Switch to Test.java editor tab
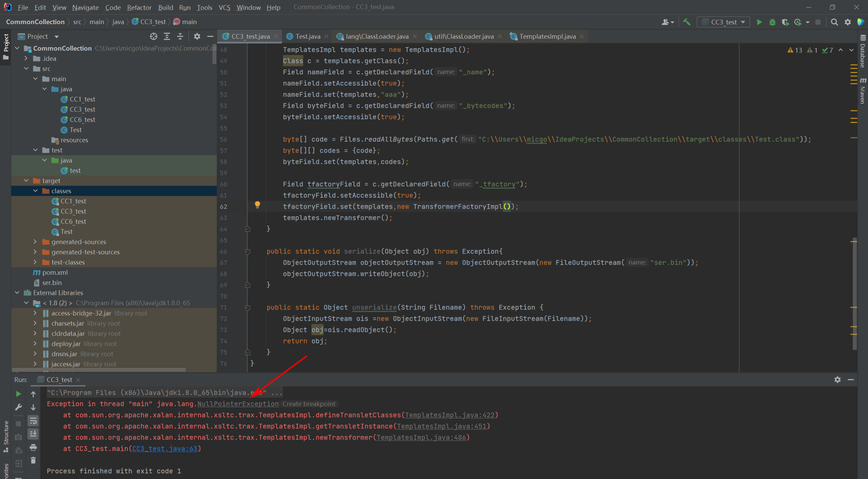Image resolution: width=868 pixels, height=479 pixels. tap(307, 36)
